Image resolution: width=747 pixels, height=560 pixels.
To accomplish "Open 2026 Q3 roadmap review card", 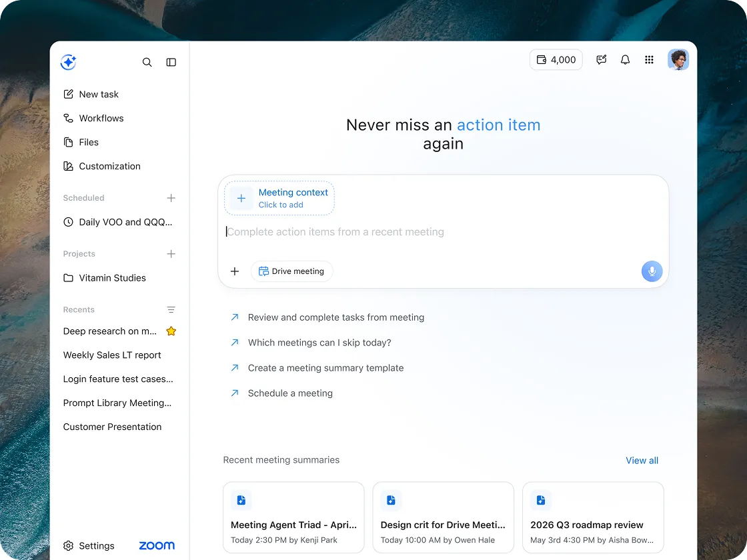I will coord(593,517).
